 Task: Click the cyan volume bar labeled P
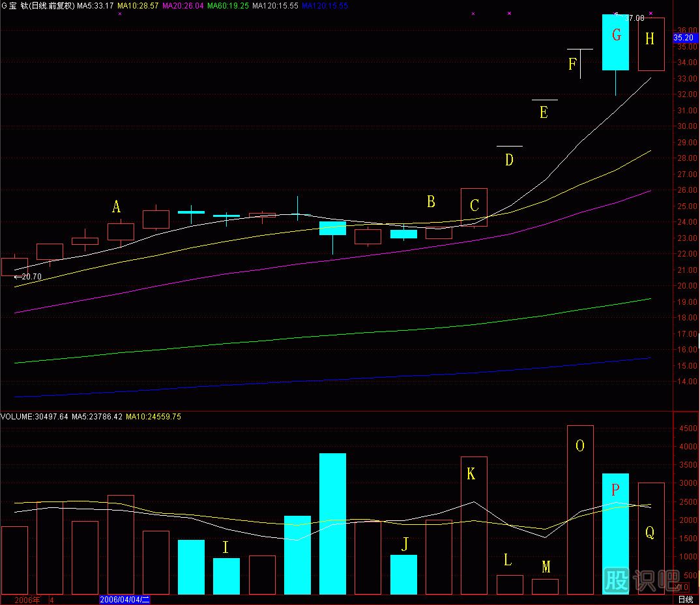[615, 533]
